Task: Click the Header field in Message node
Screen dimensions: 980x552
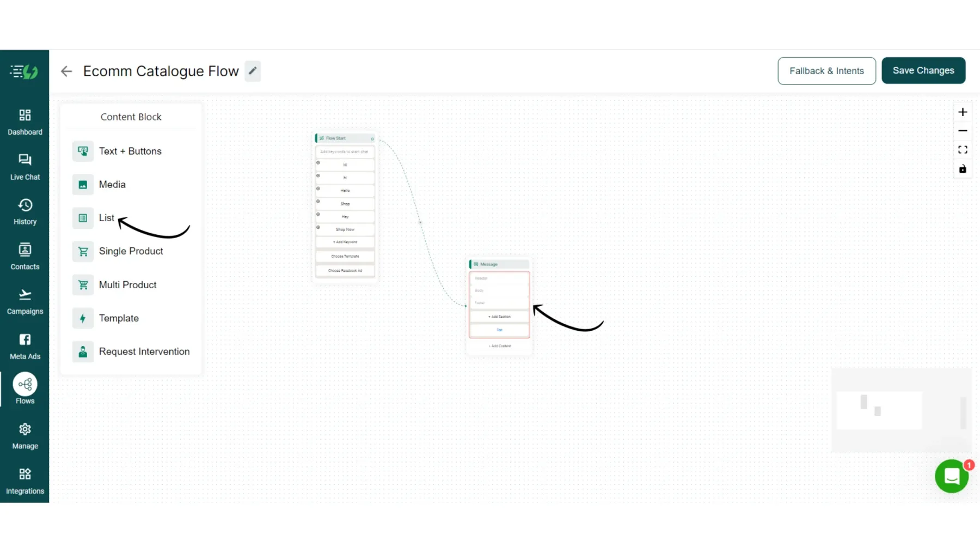Action: [499, 278]
